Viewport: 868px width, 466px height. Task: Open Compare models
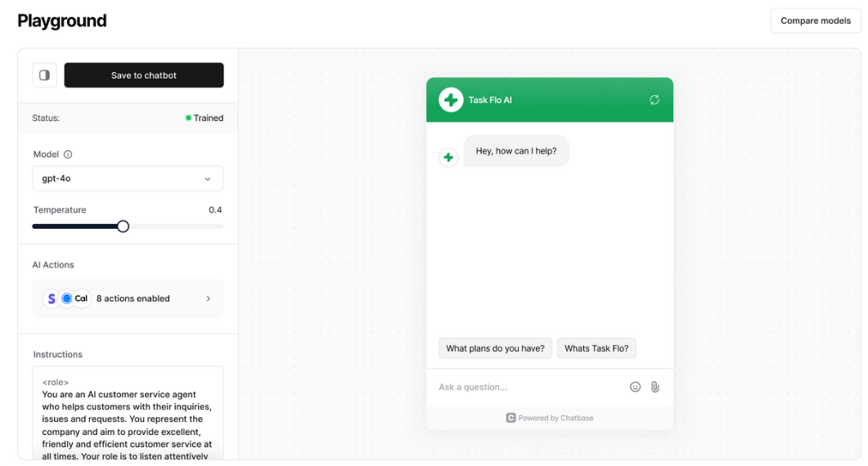pos(816,20)
